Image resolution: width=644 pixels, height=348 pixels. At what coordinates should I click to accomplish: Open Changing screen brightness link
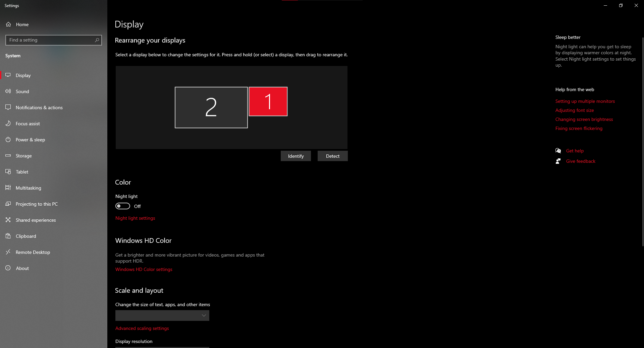click(584, 119)
